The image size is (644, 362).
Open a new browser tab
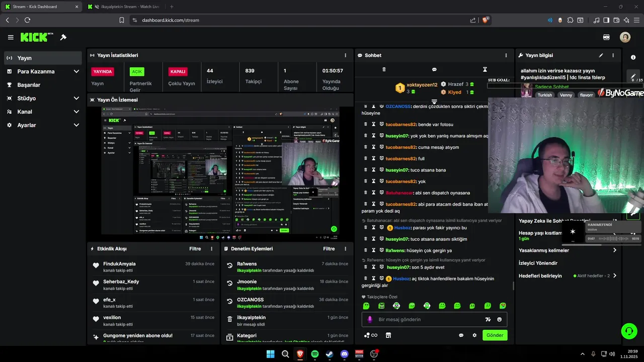coord(172,7)
